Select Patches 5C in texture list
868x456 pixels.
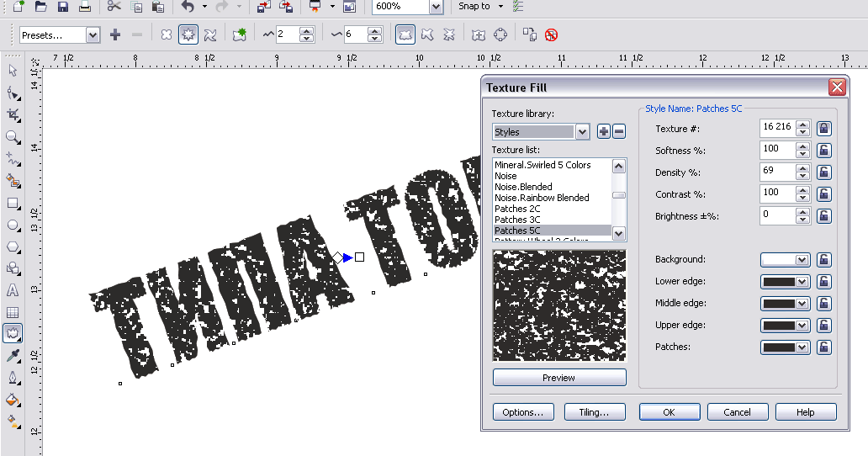[552, 231]
